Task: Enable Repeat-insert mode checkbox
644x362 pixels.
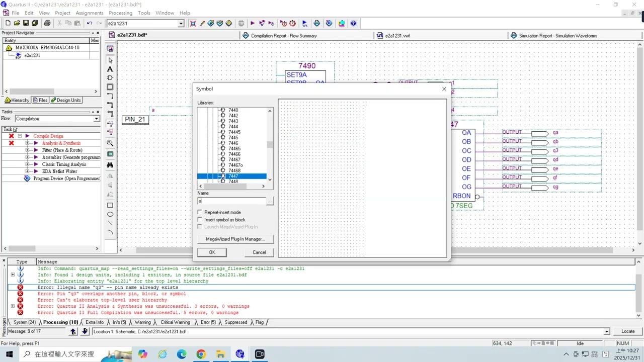Action: (200, 212)
